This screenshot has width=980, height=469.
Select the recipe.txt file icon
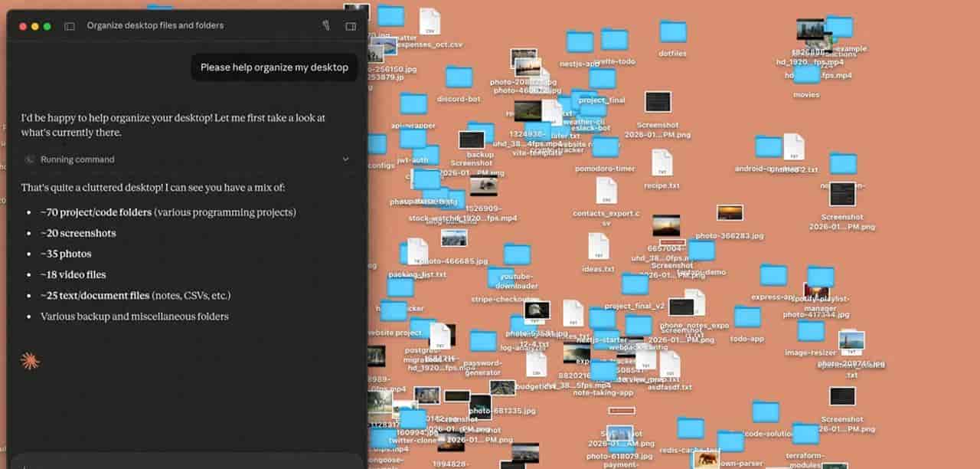click(662, 163)
